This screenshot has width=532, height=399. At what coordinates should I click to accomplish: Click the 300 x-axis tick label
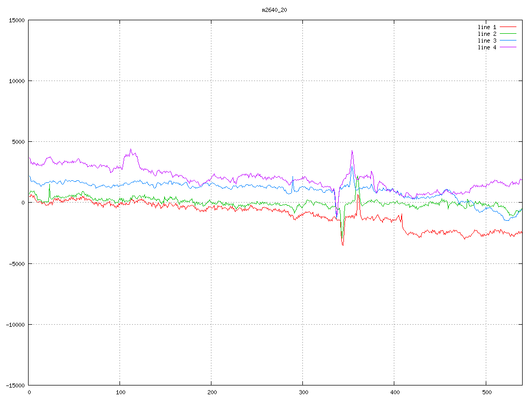tap(303, 392)
